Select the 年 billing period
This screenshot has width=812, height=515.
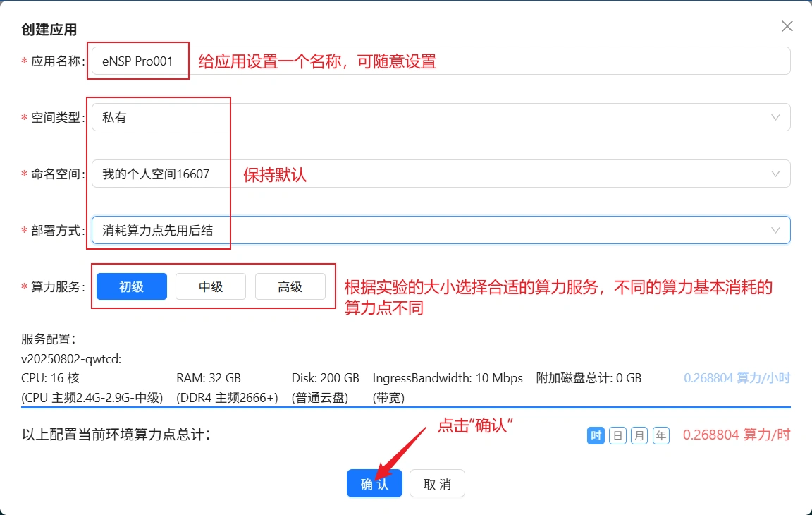(x=660, y=435)
